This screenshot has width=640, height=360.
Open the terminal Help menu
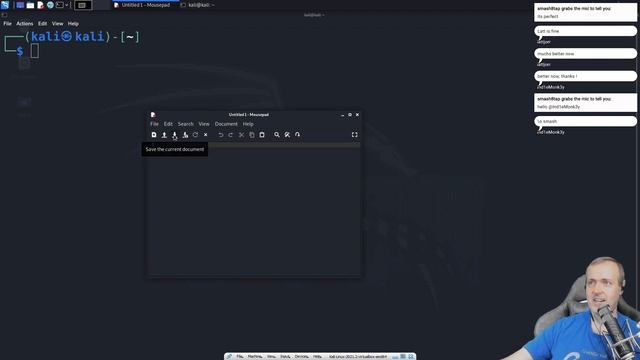coord(73,24)
